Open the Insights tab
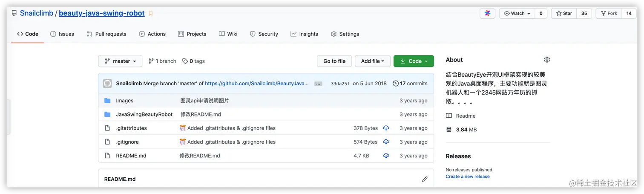 click(x=304, y=34)
